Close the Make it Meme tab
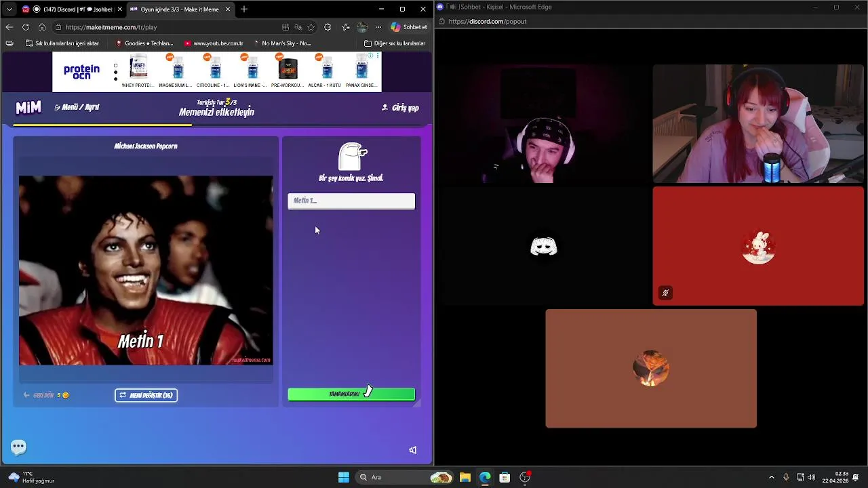Image resolution: width=868 pixels, height=488 pixels. pyautogui.click(x=228, y=9)
